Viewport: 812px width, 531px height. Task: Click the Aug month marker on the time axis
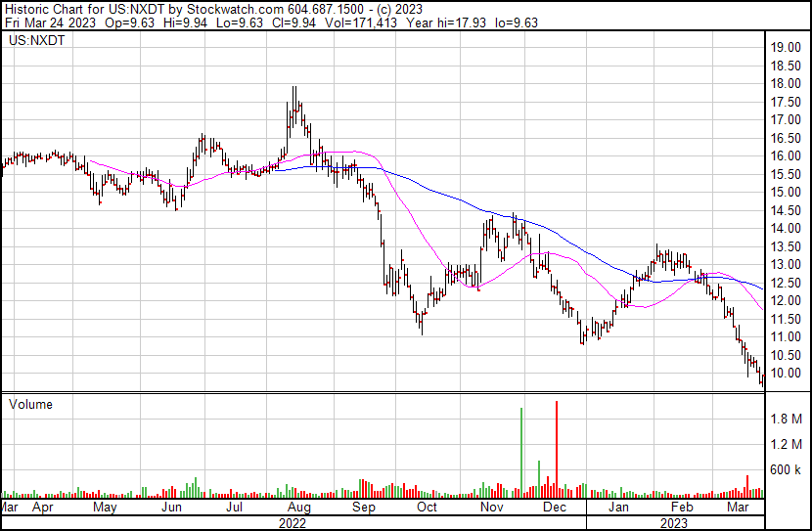[x=299, y=509]
